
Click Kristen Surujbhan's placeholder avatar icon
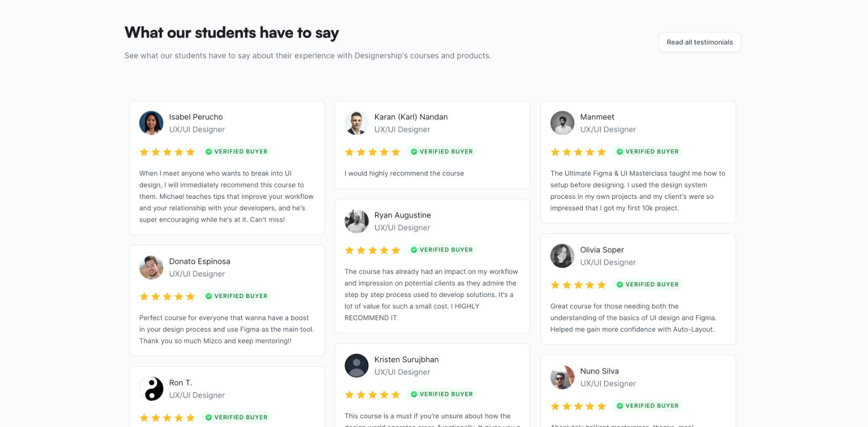tap(356, 366)
